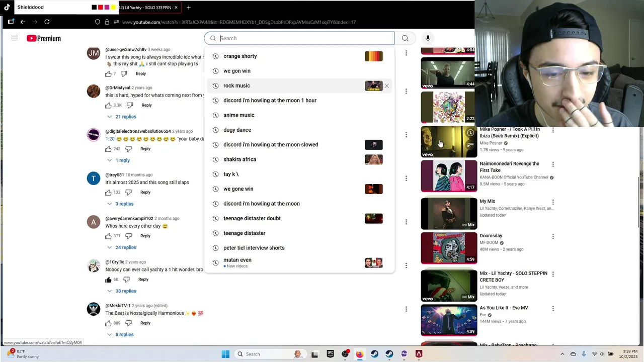The width and height of the screenshot is (644, 362).
Task: Expand the 38 replies thread
Action: tap(121, 291)
